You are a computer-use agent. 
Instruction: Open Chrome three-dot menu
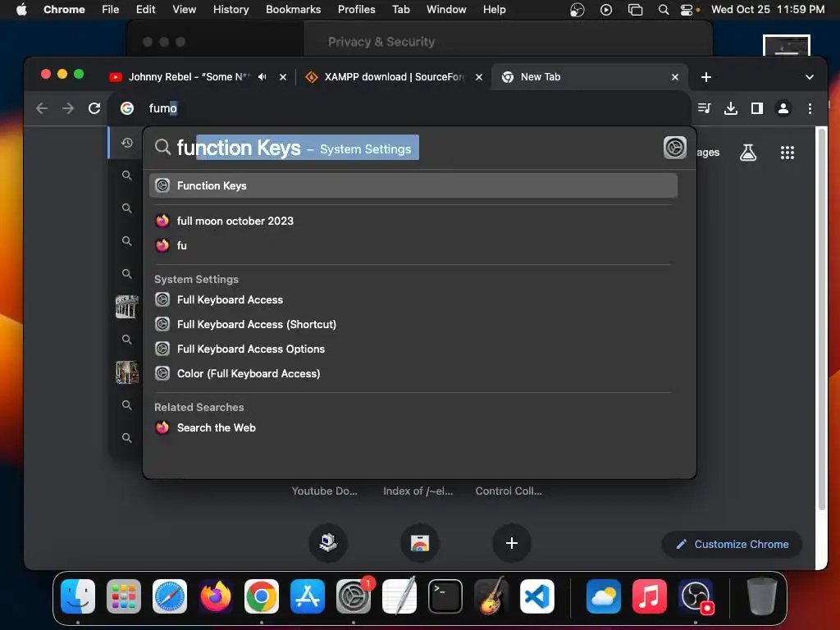(x=810, y=108)
